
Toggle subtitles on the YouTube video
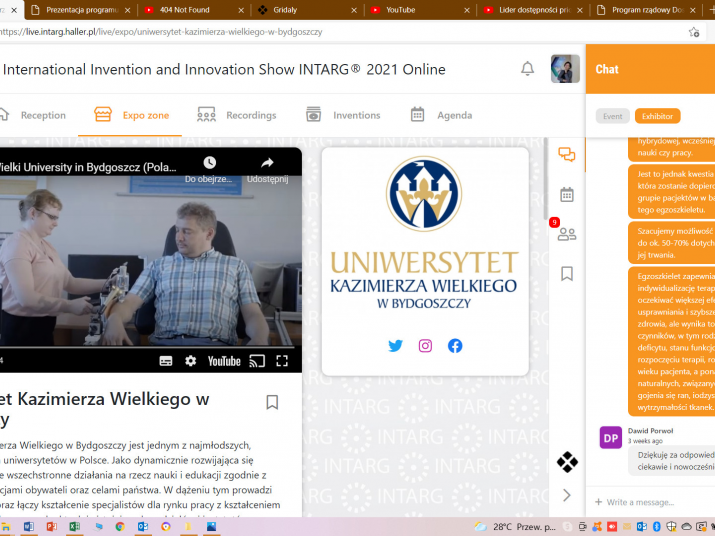(x=166, y=361)
